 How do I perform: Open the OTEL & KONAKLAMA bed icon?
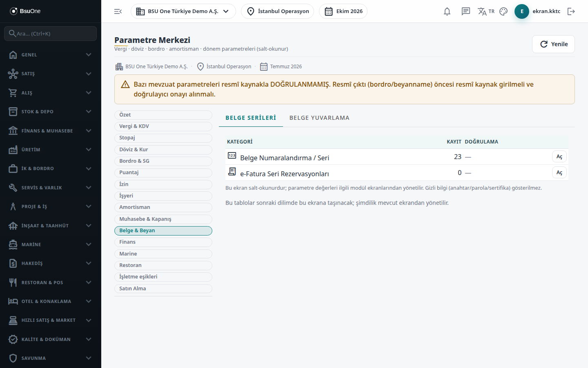13,301
